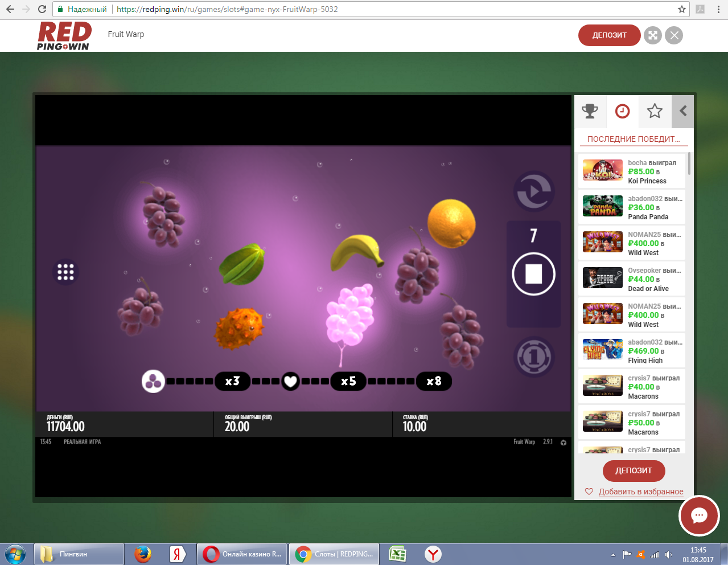Select the Macarons ₽50.00 winner entry

point(632,423)
